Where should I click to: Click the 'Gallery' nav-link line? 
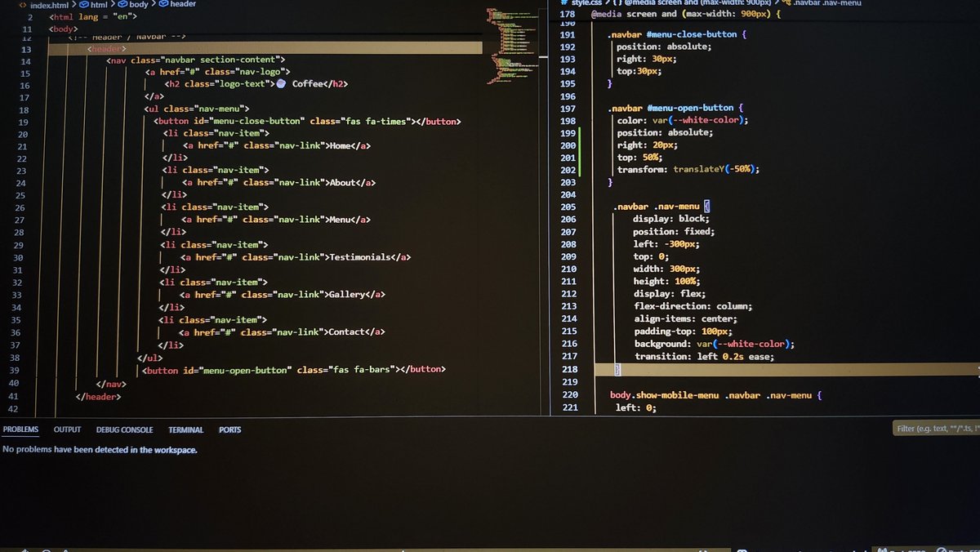click(283, 294)
